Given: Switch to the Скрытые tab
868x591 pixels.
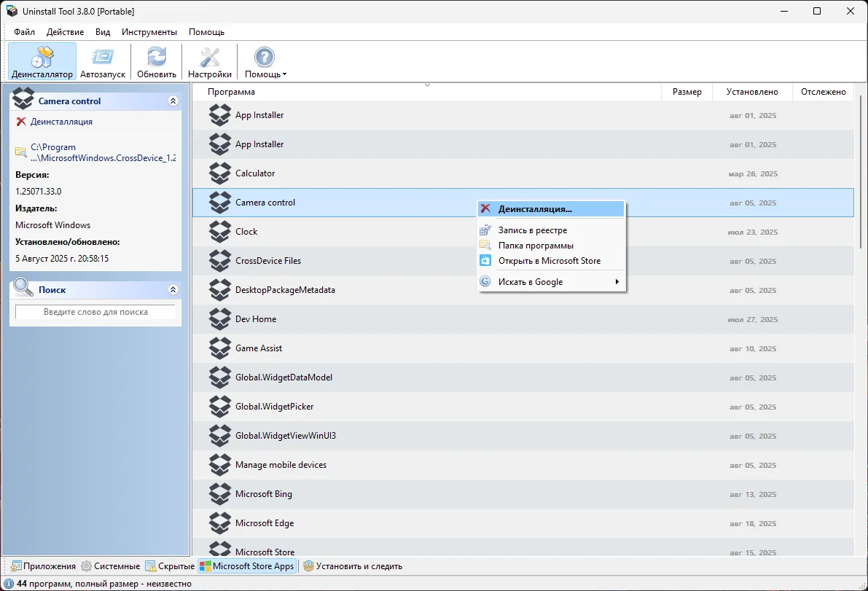Looking at the screenshot, I should pos(170,566).
